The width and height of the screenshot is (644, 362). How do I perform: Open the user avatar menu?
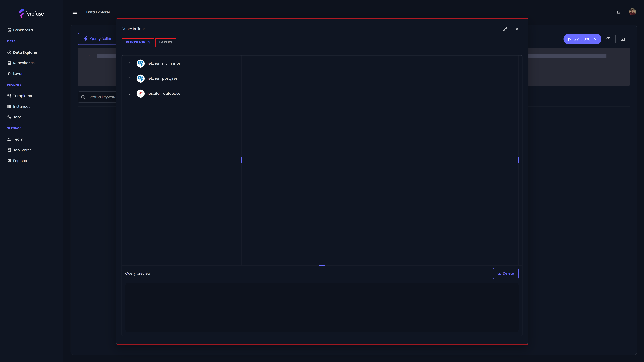click(x=632, y=12)
